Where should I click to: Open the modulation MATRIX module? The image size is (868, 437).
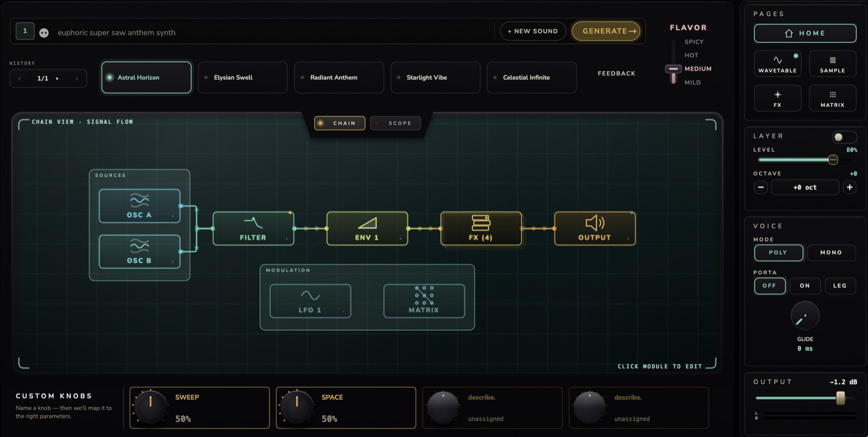424,301
